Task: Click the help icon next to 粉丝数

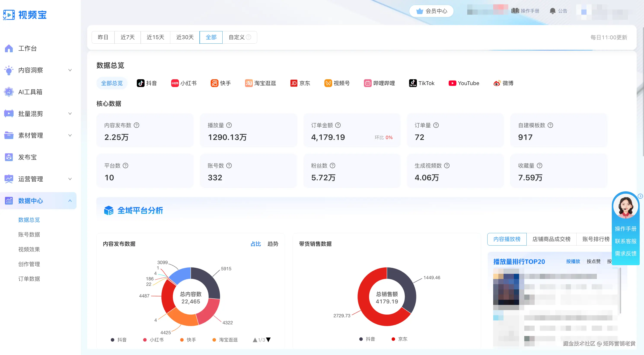Action: [333, 166]
